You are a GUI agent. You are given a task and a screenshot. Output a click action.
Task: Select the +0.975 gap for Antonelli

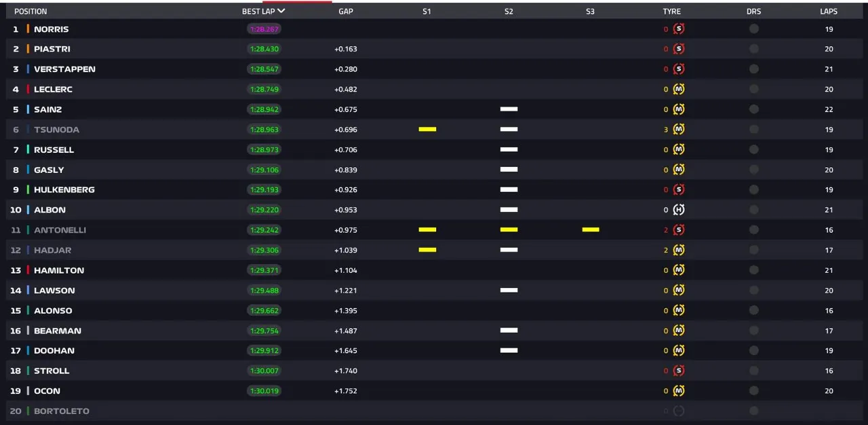(x=346, y=230)
